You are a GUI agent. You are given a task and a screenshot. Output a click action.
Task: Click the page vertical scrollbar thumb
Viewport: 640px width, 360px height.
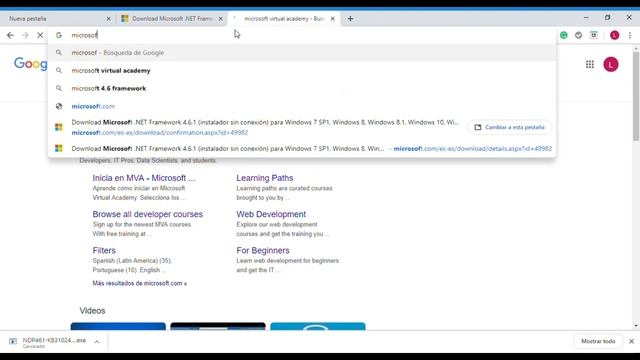pyautogui.click(x=636, y=96)
